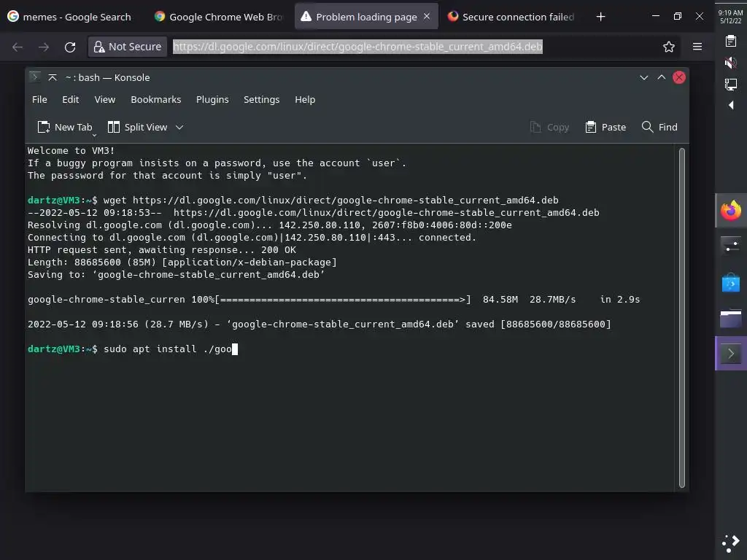Minimize the Konsole window
747x560 pixels.
coord(643,77)
